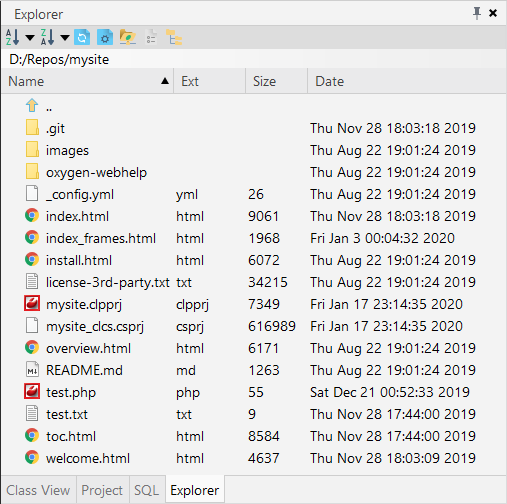Screen dimensions: 507x504
Task: Click the network folder icon in toolbar
Action: tap(127, 37)
